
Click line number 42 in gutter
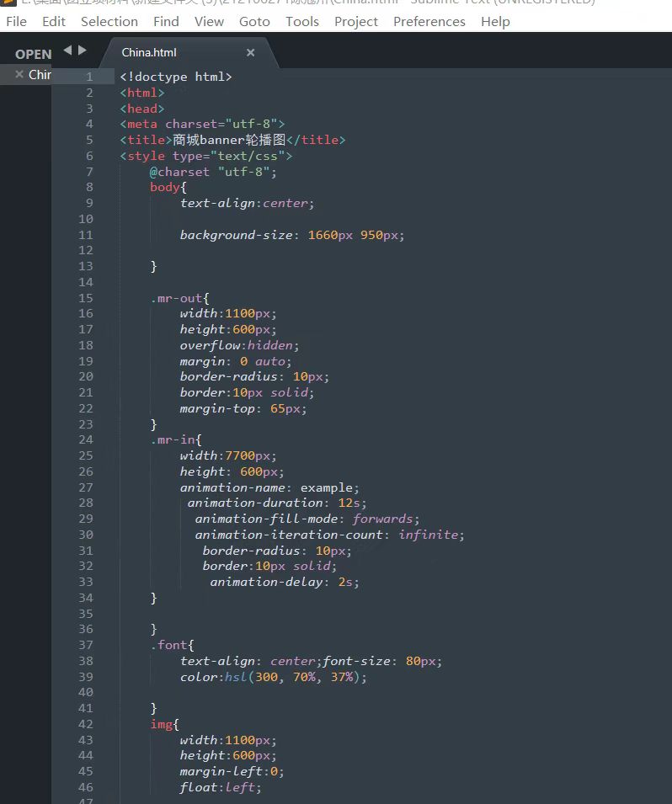tap(86, 724)
